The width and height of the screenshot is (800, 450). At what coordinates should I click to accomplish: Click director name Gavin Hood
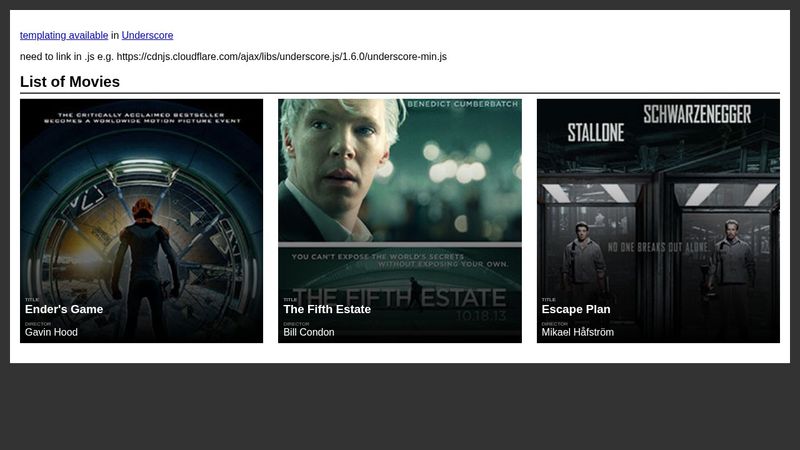tap(51, 332)
